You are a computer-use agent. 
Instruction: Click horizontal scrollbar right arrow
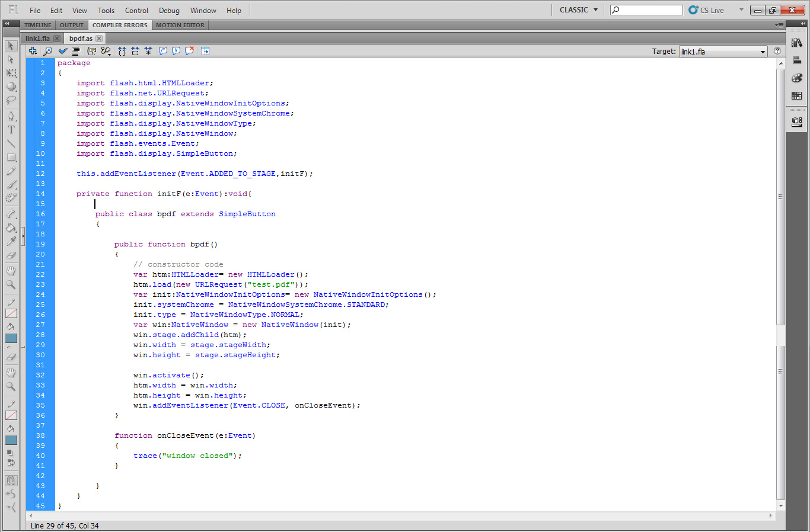[x=771, y=515]
